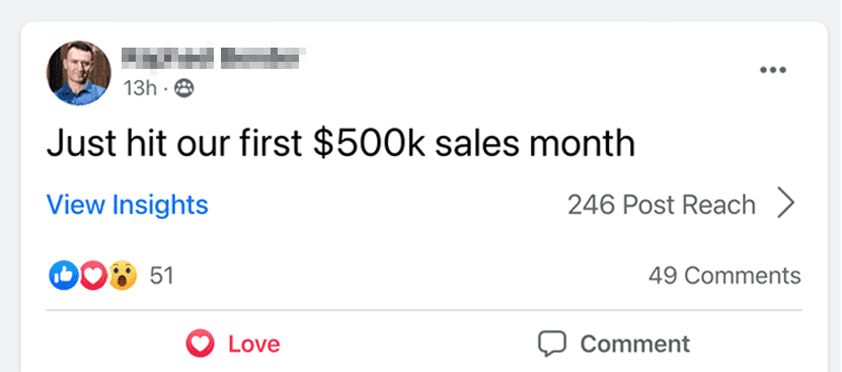The height and width of the screenshot is (372, 842).
Task: Expand the chevron next to Post Reach
Action: pyautogui.click(x=786, y=205)
